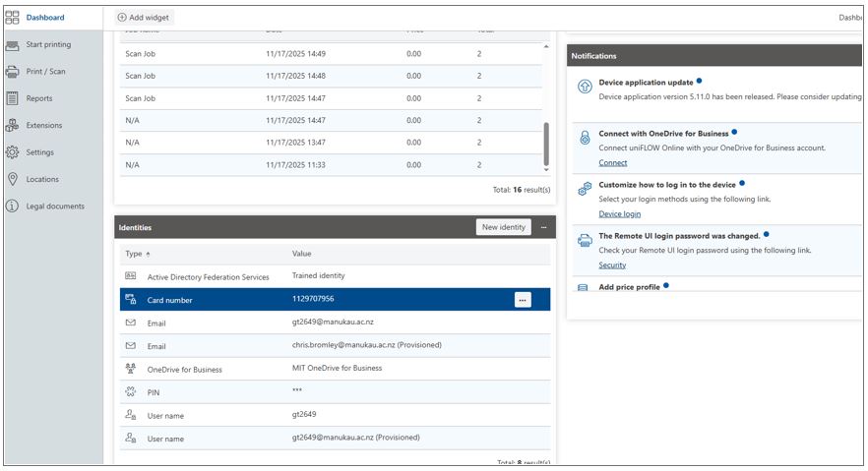The width and height of the screenshot is (868, 471).
Task: Click the Extensions icon in sidebar
Action: (x=13, y=126)
